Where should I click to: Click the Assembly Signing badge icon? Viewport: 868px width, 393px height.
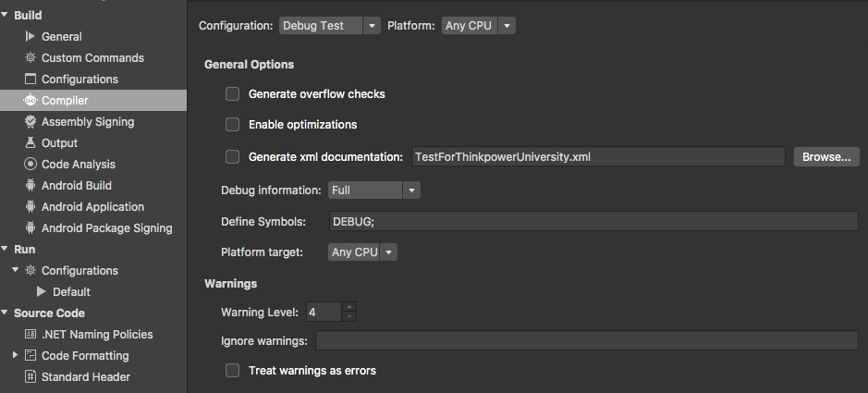coord(31,122)
